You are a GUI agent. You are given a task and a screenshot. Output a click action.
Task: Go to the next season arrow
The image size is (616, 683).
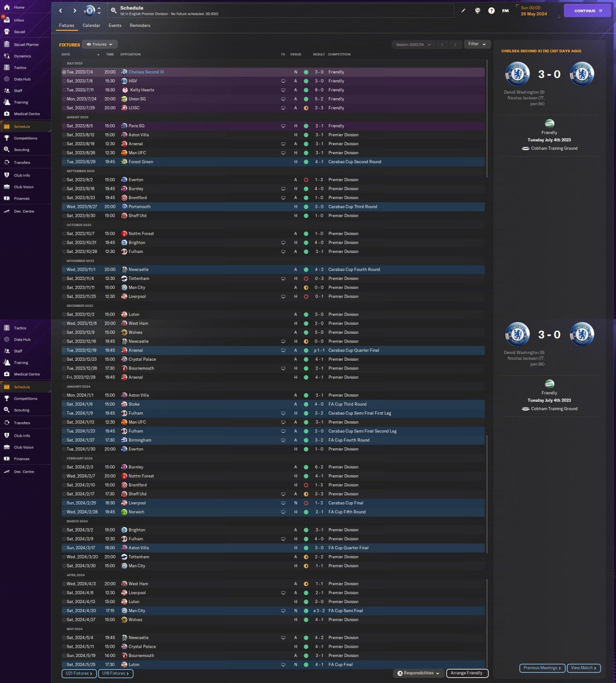[x=455, y=44]
